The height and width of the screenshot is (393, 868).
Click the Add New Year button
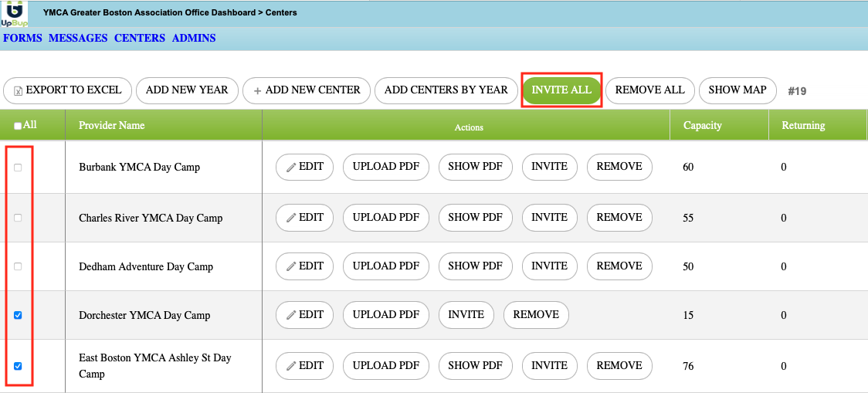pos(187,90)
